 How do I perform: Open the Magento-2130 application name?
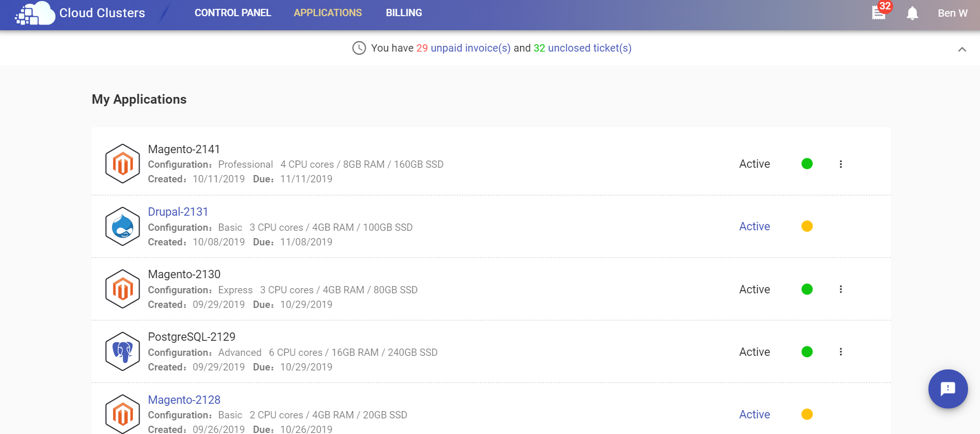coord(184,274)
